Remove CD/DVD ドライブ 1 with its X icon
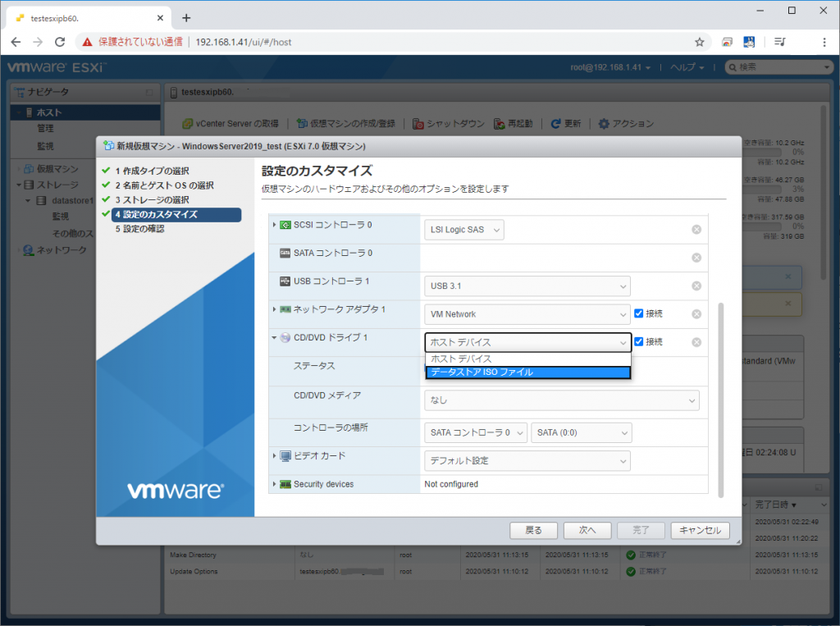The width and height of the screenshot is (840, 626). tap(696, 342)
